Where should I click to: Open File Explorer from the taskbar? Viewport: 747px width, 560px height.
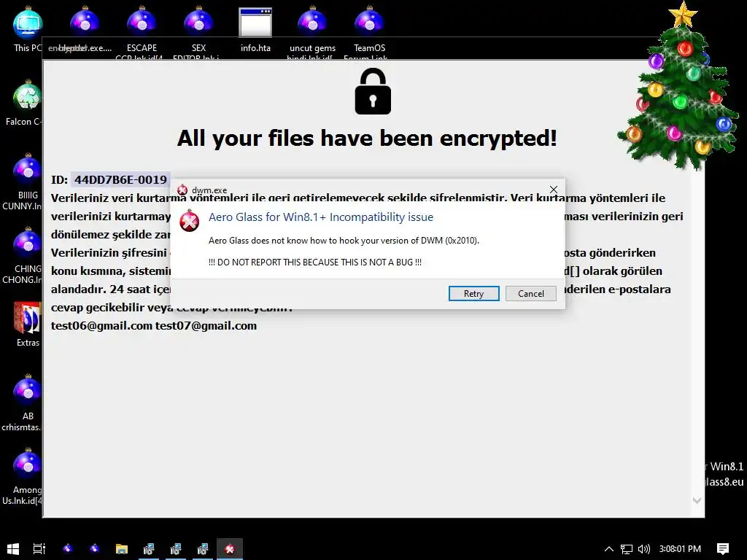click(122, 548)
